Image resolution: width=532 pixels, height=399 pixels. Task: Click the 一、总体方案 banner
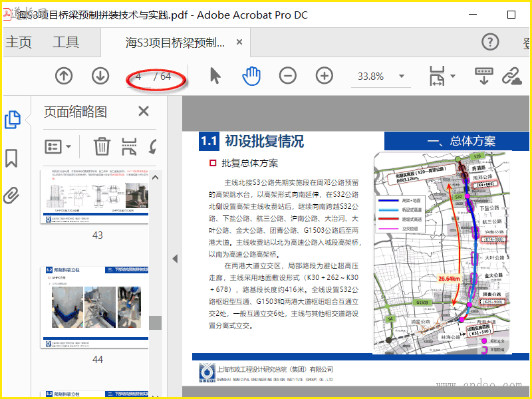click(x=456, y=141)
